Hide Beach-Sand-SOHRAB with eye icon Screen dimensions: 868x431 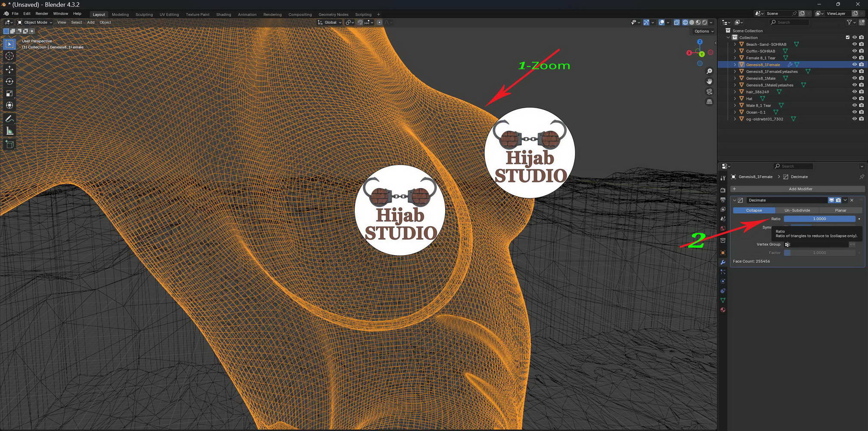click(855, 44)
